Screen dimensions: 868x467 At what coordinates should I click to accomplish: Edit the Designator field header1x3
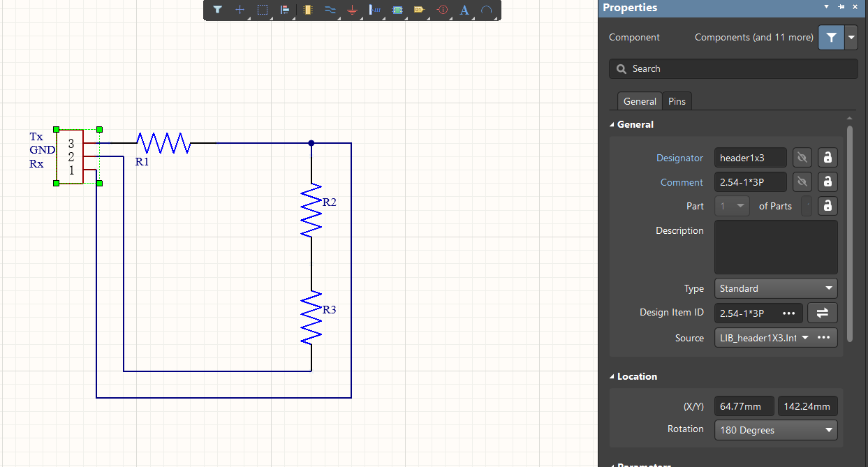(751, 158)
